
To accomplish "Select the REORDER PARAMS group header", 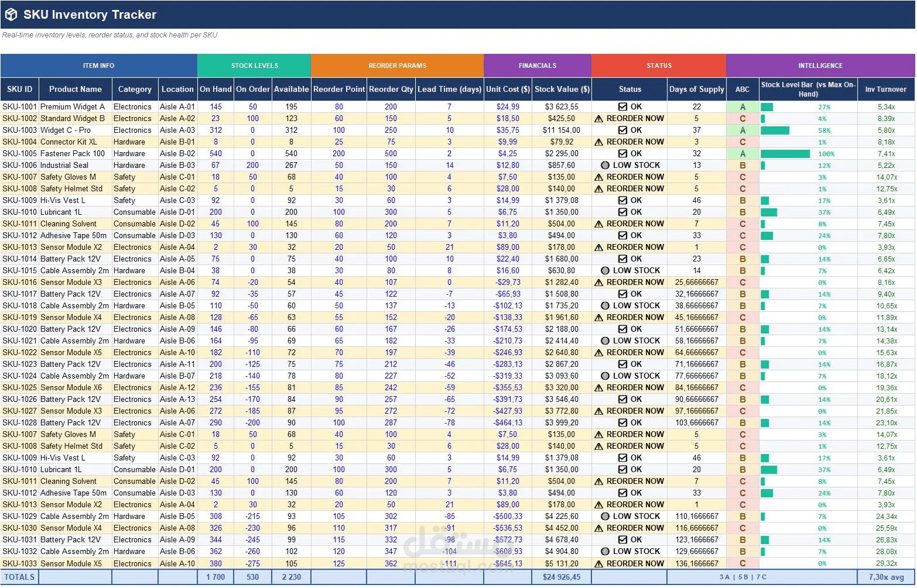I will pos(398,66).
